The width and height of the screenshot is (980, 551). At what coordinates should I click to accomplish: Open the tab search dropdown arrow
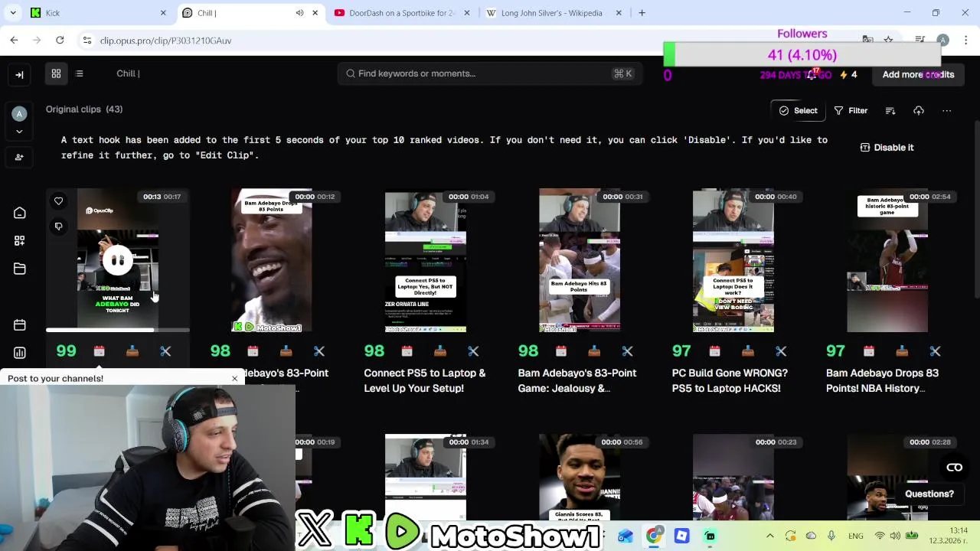13,13
